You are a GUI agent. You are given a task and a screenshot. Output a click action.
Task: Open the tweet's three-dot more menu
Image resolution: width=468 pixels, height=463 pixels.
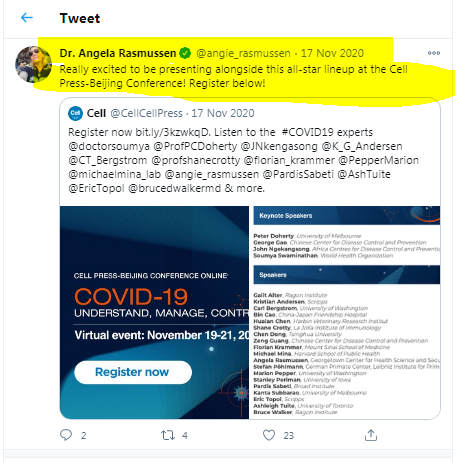tap(434, 53)
